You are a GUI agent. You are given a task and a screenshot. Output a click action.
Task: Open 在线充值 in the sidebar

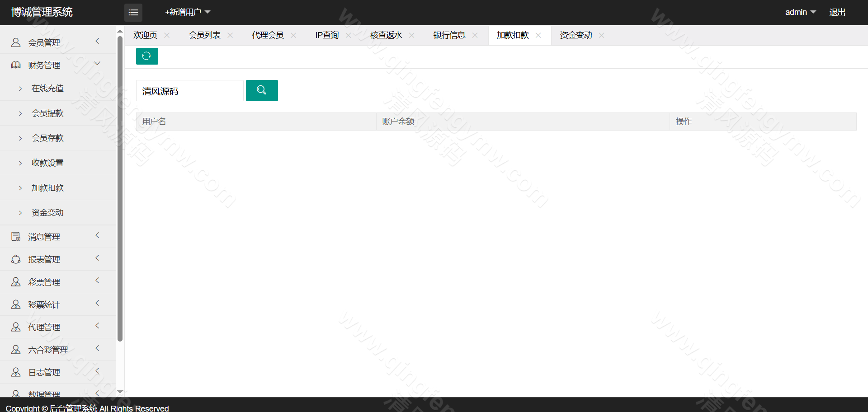click(x=47, y=89)
